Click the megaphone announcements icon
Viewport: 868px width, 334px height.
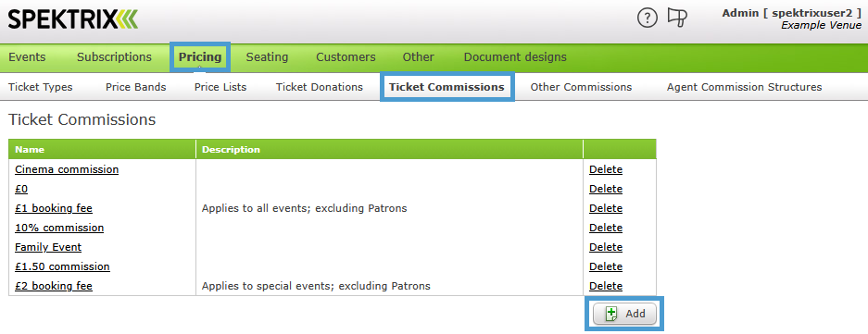click(x=677, y=18)
